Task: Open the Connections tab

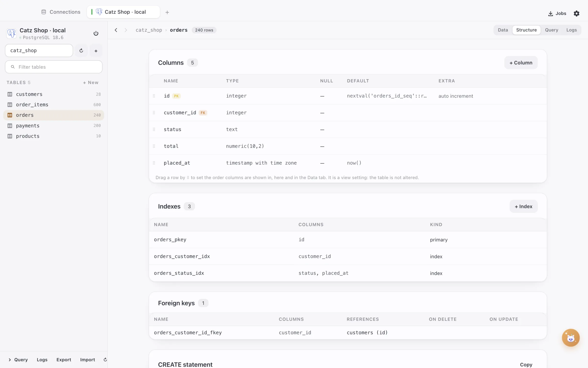Action: pyautogui.click(x=61, y=12)
